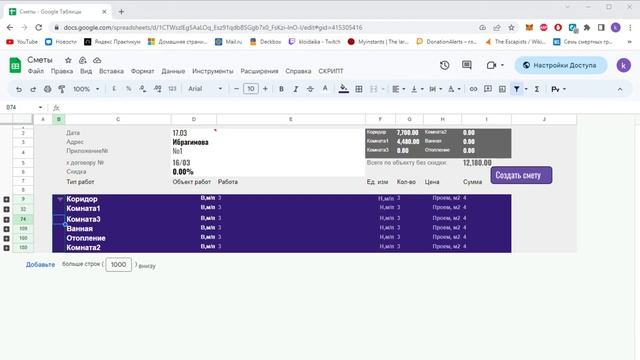Open the comments panel icon

coord(467,65)
